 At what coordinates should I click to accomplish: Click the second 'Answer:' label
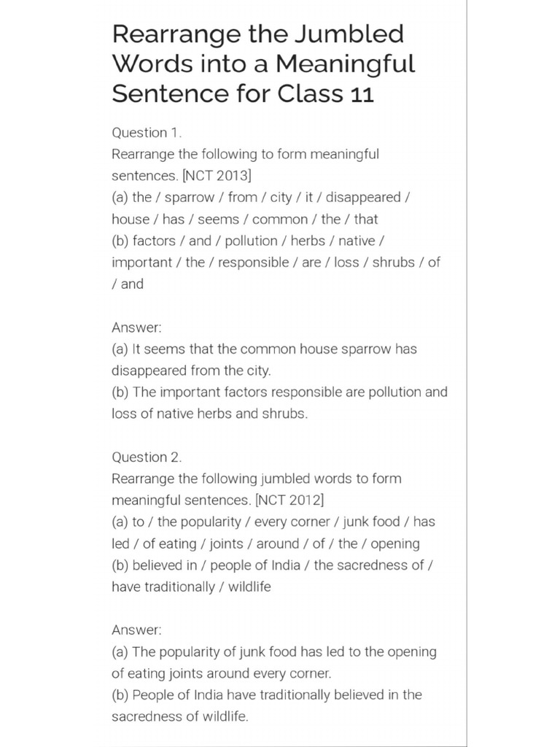tap(136, 630)
